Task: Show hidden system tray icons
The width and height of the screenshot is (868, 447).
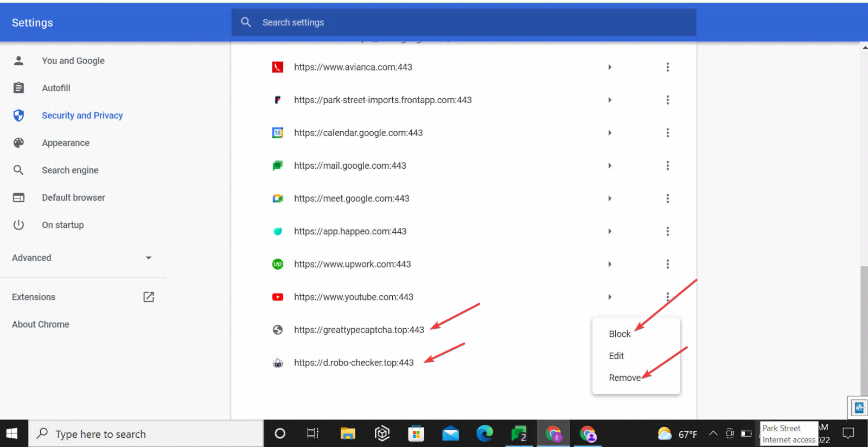Action: click(713, 433)
